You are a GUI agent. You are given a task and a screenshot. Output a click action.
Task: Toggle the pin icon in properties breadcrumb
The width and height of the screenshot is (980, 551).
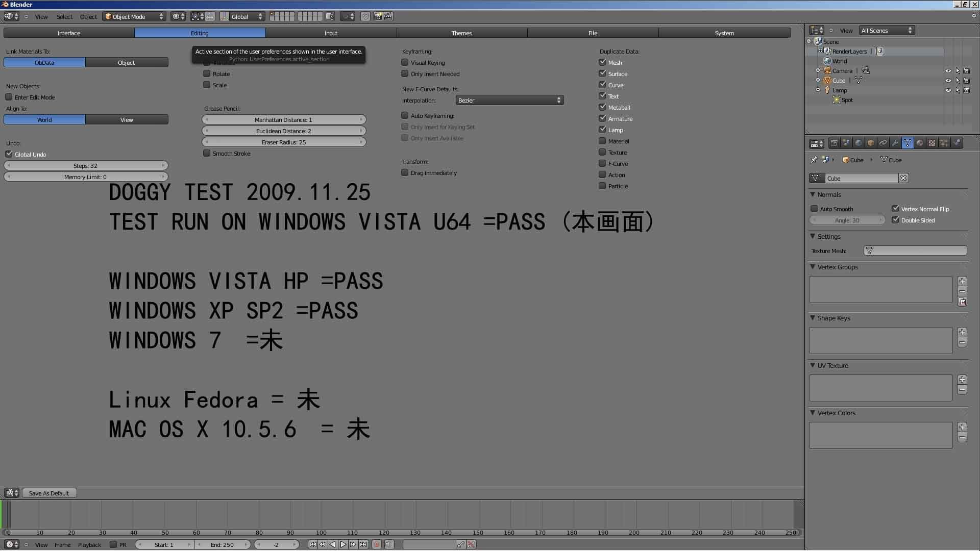[x=814, y=160]
